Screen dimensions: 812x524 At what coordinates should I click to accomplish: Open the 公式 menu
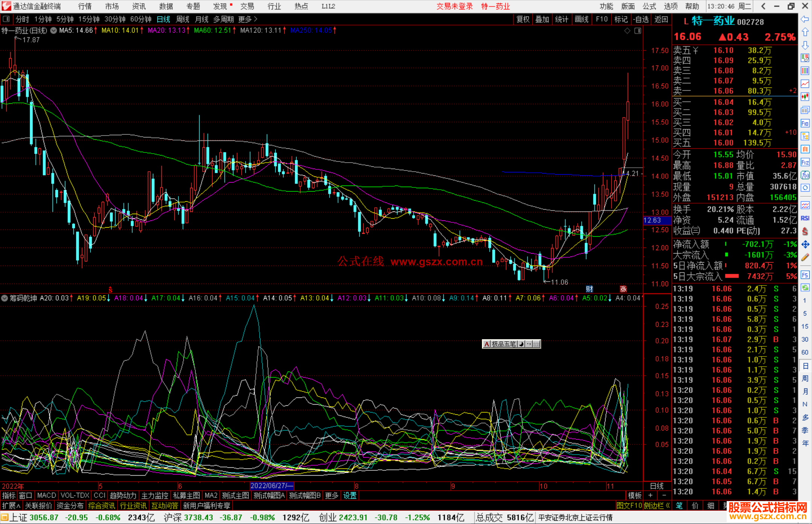(649, 6)
